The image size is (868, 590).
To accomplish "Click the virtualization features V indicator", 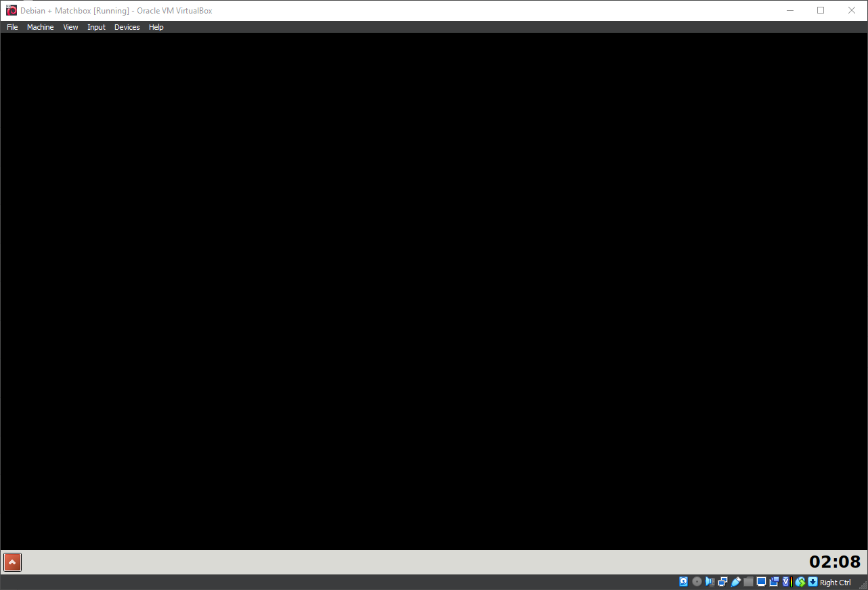I will click(x=786, y=582).
